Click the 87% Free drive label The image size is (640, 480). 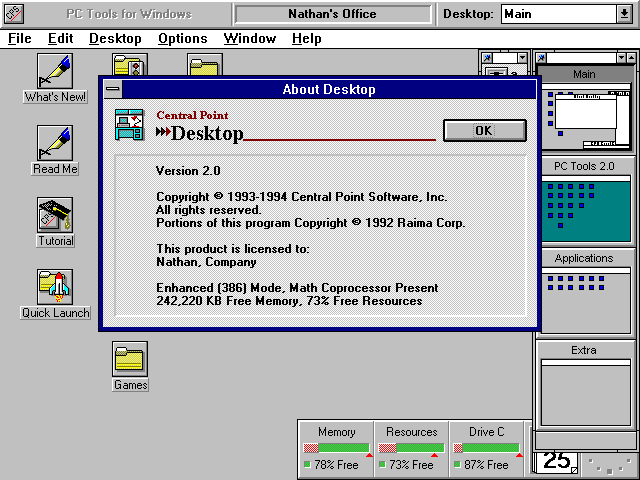[486, 465]
